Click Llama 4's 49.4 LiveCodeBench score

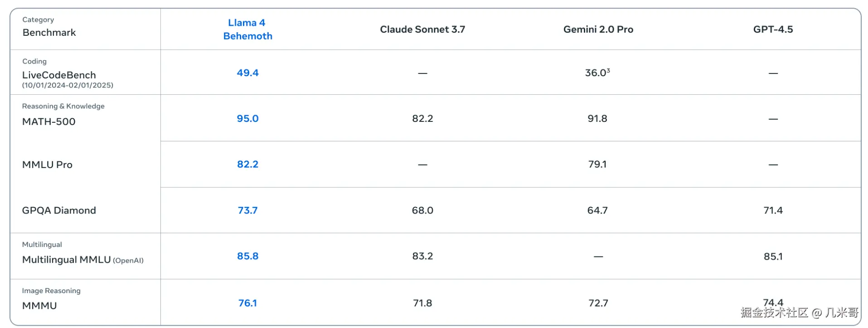click(247, 73)
